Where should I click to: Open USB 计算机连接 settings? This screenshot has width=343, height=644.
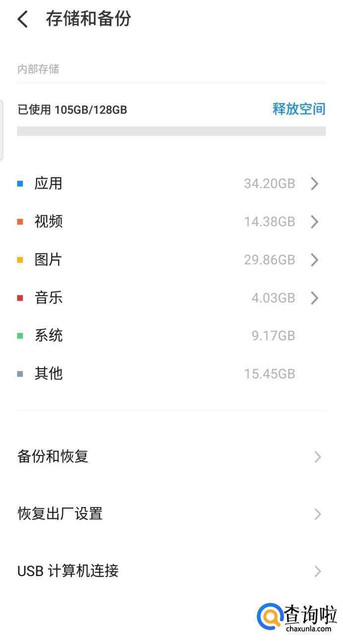[x=68, y=571]
